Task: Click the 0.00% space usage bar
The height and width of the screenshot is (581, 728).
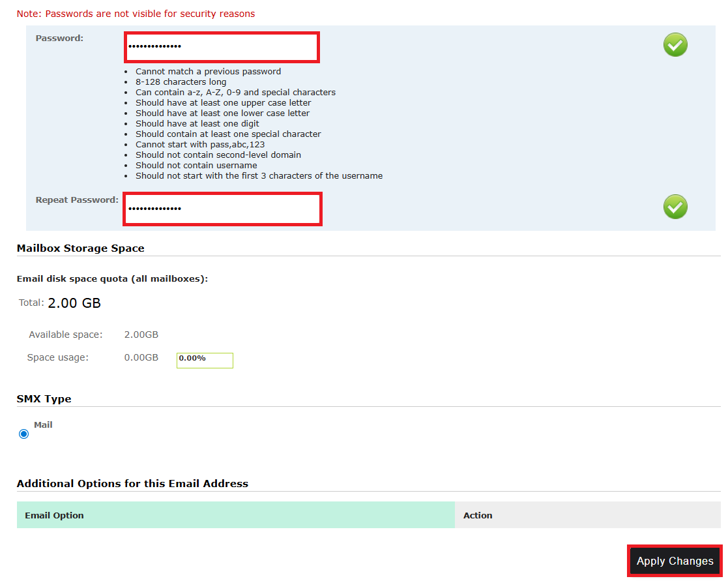Action: pos(205,360)
